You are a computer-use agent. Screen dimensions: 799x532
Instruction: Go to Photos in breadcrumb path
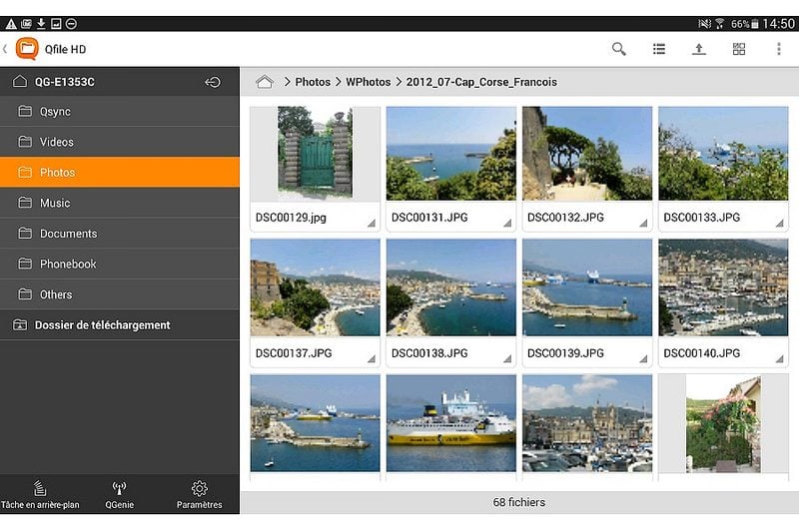tap(313, 82)
